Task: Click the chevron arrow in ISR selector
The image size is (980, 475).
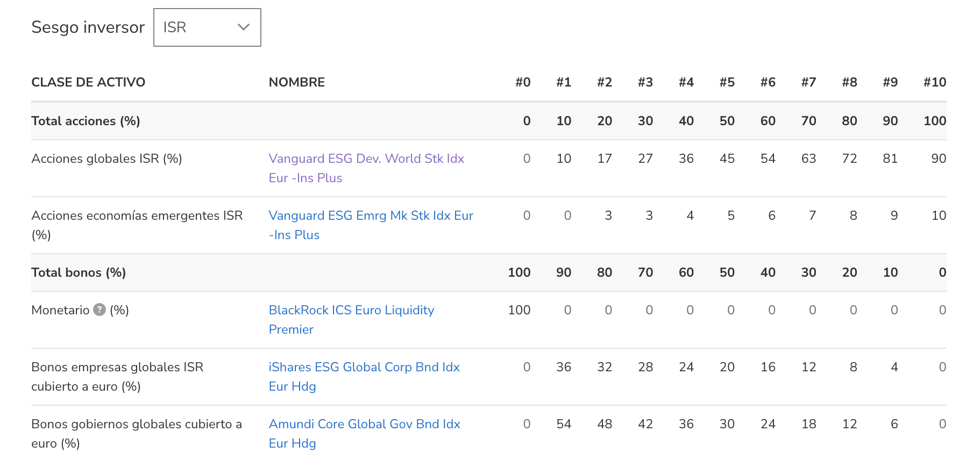Action: tap(244, 27)
